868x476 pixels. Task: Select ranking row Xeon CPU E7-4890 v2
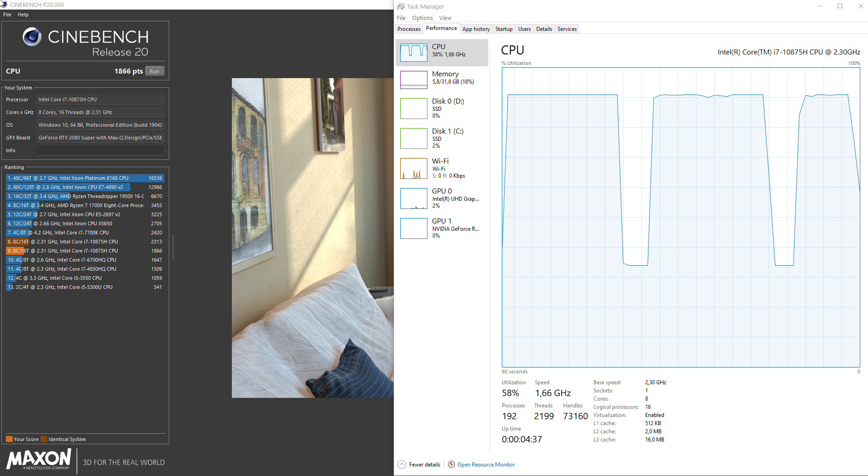click(x=85, y=187)
